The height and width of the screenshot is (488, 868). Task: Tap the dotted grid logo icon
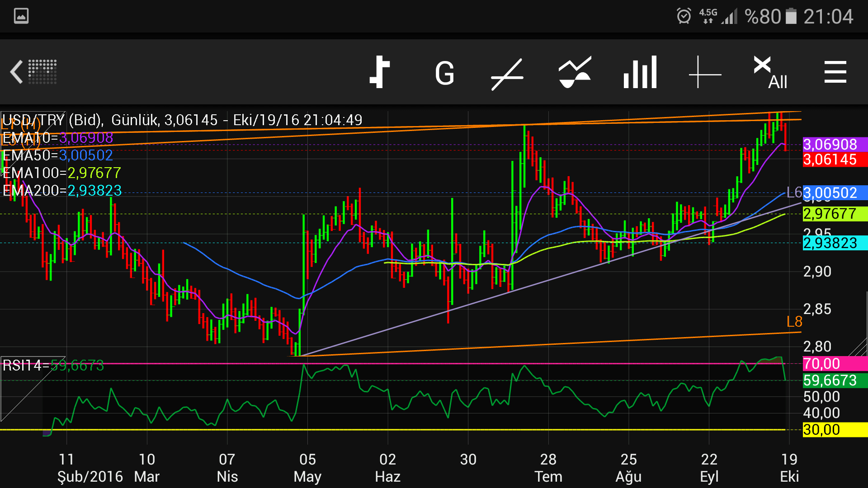[42, 72]
